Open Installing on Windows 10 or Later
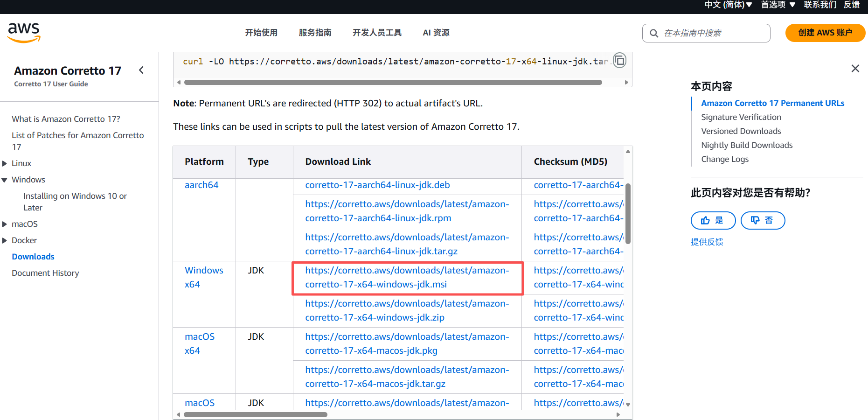Image resolution: width=868 pixels, height=420 pixels. pos(75,202)
